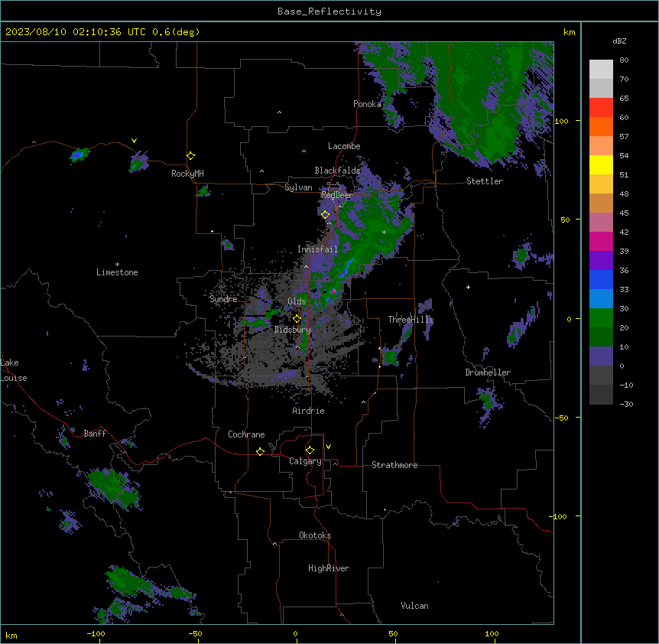The width and height of the screenshot is (659, 644).
Task: Click the km label at top right
Action: pos(570,32)
